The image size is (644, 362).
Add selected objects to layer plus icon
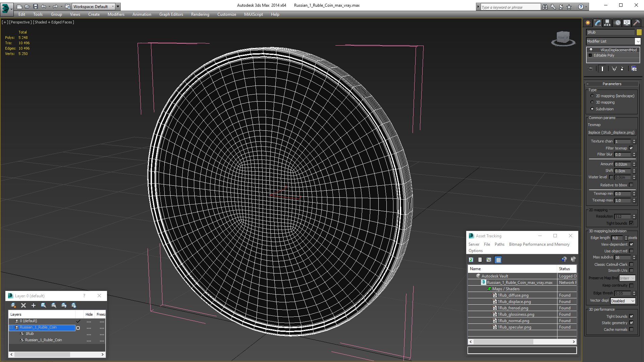pyautogui.click(x=33, y=305)
